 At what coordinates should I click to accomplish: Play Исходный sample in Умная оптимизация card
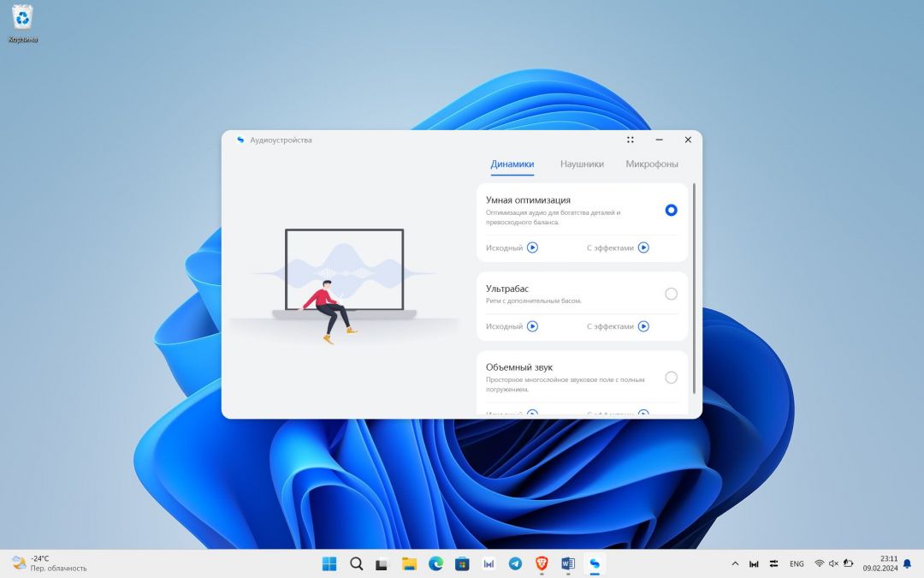click(533, 247)
